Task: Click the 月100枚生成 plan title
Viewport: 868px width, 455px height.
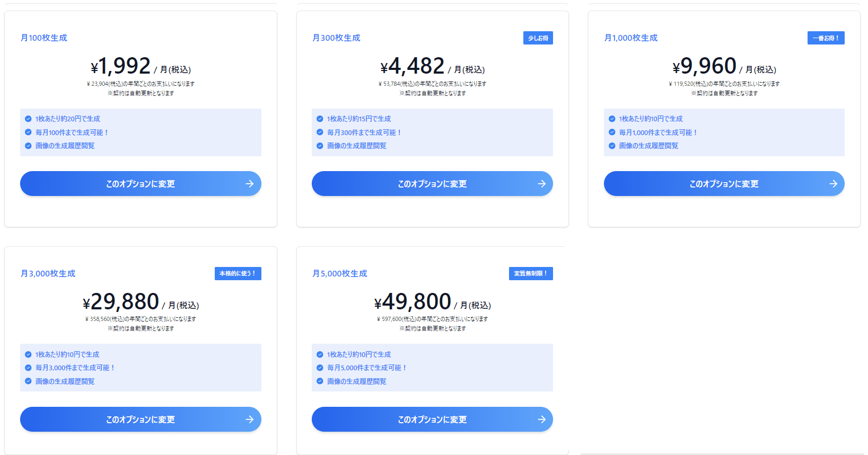Action: pyautogui.click(x=44, y=38)
